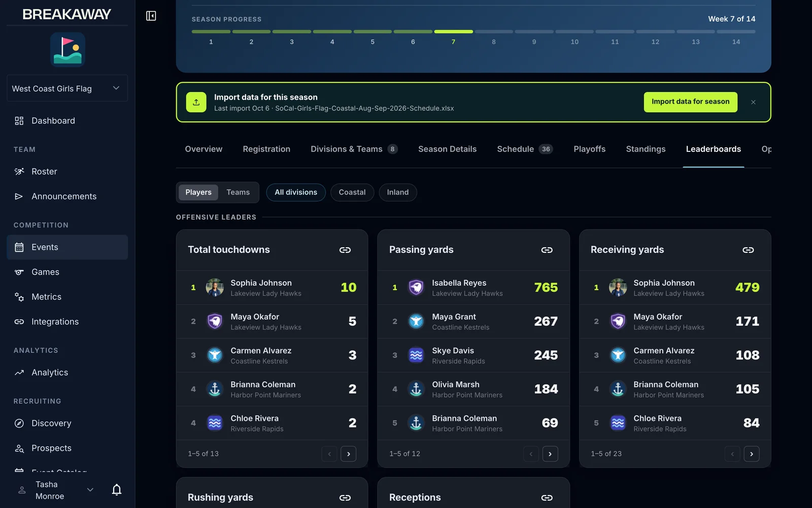Image resolution: width=812 pixels, height=508 pixels.
Task: Dismiss the import data banner
Action: (x=753, y=102)
